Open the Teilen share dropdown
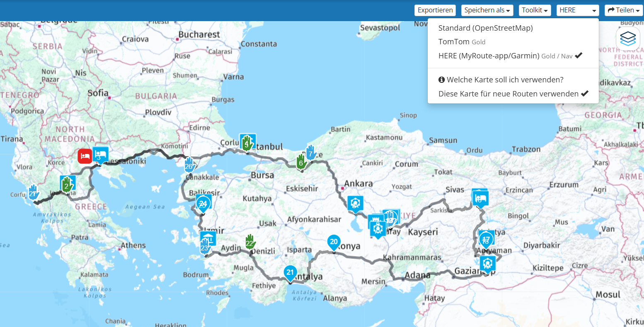Screen dimensions: 644x327 (x=623, y=10)
